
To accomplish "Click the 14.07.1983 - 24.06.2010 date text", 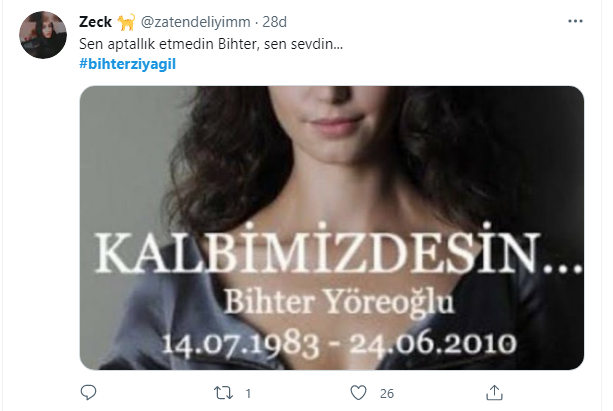I will point(339,343).
